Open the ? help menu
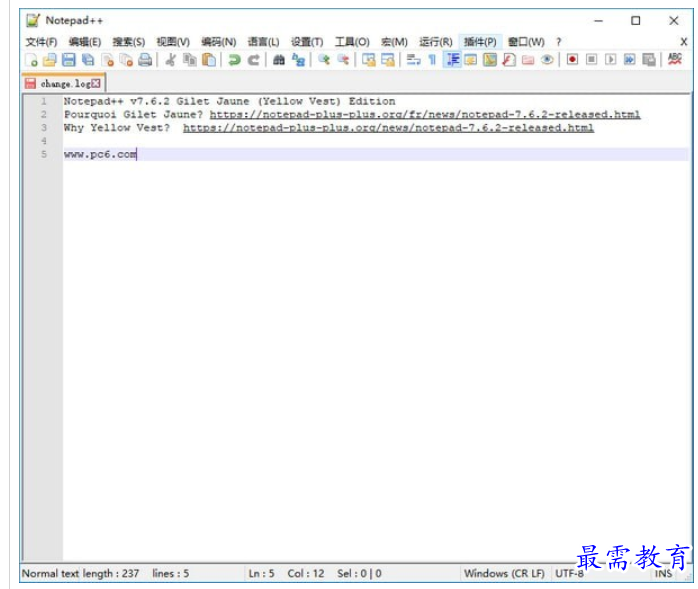The width and height of the screenshot is (698, 589). coord(559,42)
